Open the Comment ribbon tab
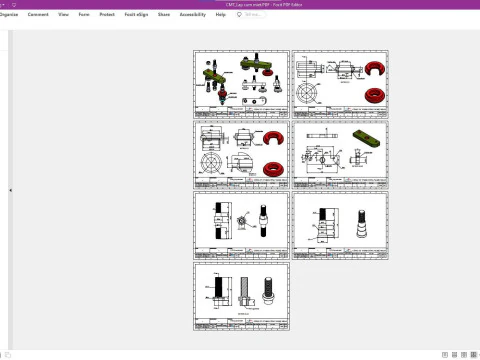The image size is (480, 360). (x=38, y=14)
